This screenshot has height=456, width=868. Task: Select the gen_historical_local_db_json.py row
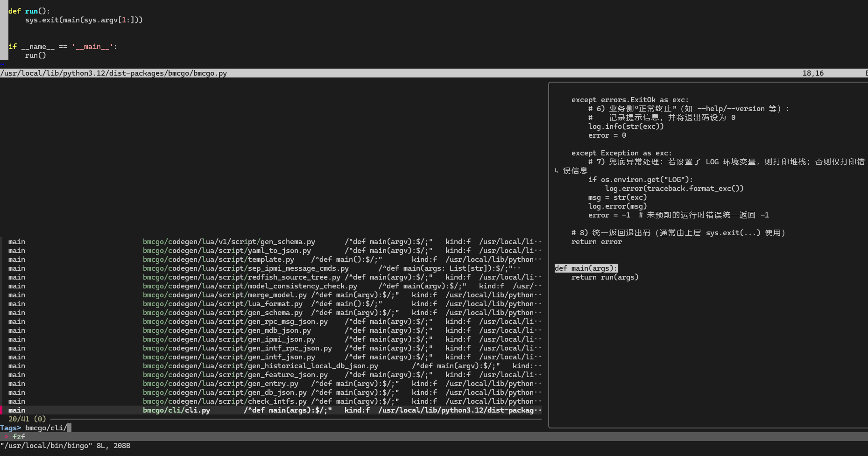click(x=260, y=366)
